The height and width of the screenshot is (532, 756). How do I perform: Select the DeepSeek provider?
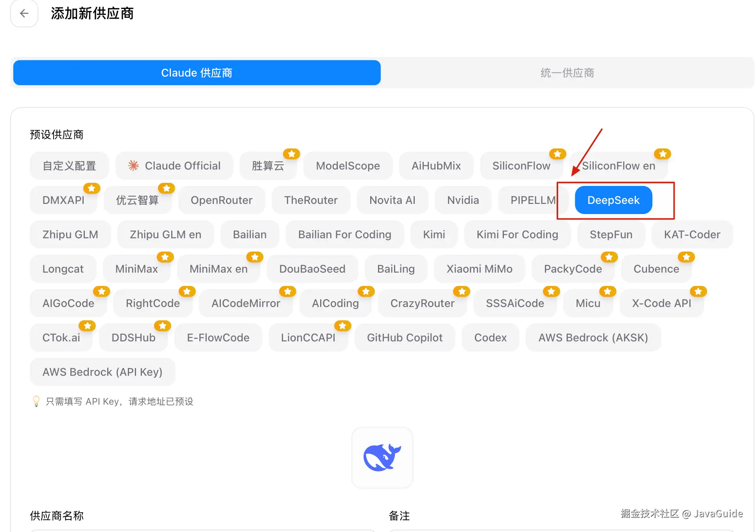613,200
